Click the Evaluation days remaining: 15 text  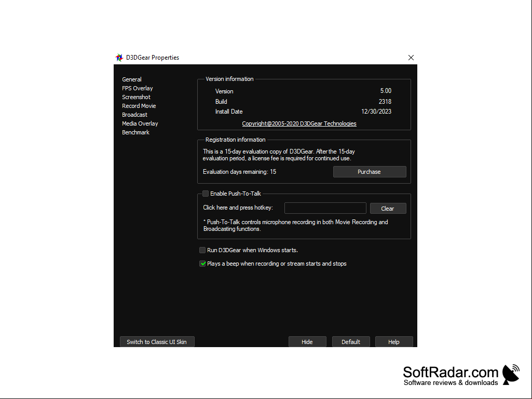240,172
